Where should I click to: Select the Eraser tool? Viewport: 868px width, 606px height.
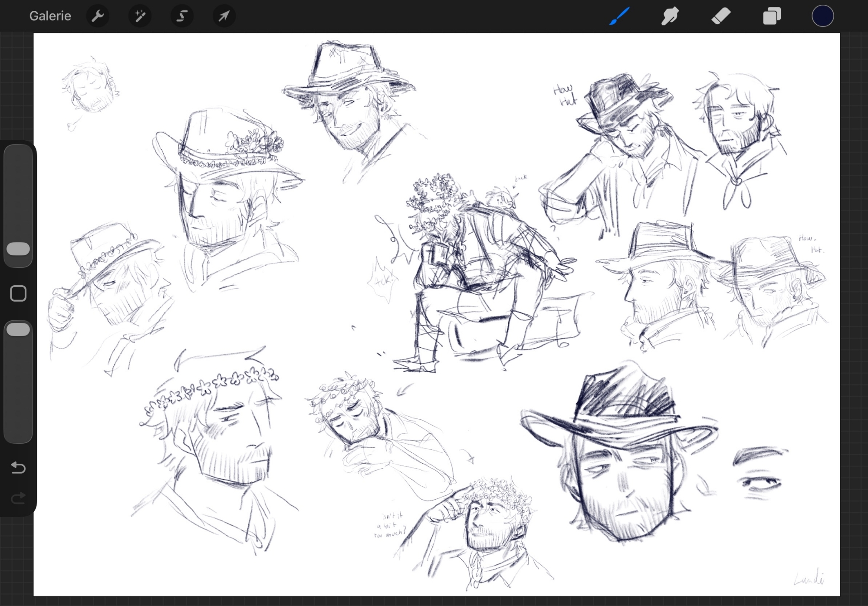[x=721, y=16]
